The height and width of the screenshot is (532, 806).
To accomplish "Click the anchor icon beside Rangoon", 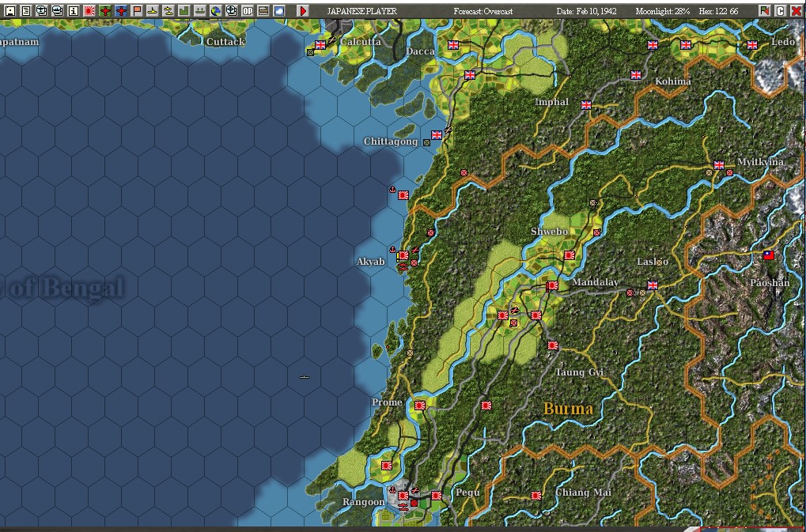I will (x=392, y=490).
